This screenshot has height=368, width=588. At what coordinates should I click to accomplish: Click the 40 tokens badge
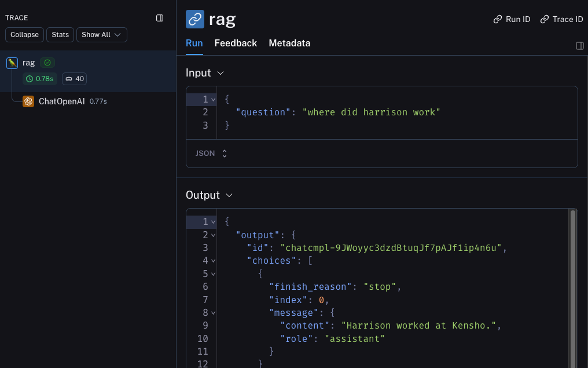point(75,79)
